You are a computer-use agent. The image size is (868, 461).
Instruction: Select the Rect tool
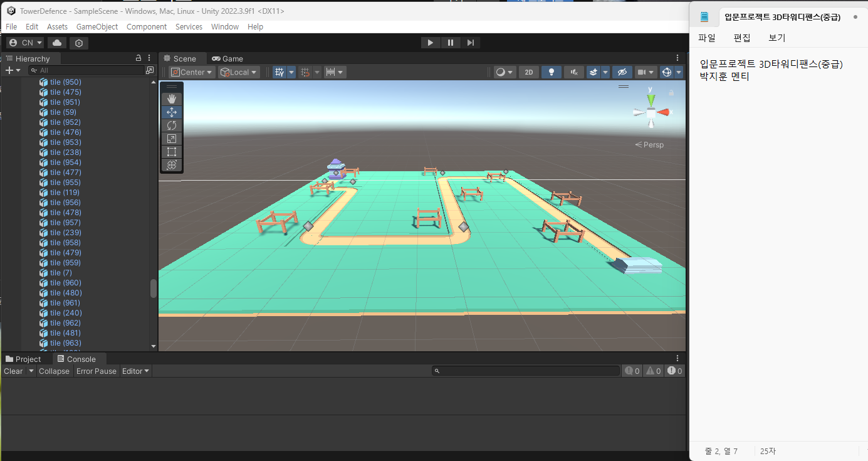(x=172, y=152)
